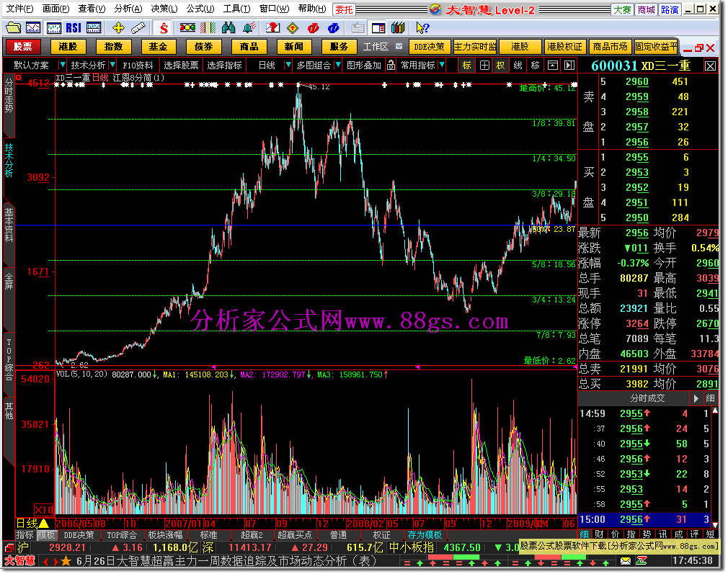This screenshot has height=574, width=728.
Task: Open the 常用指标 dropdown arrow
Action: coord(442,65)
